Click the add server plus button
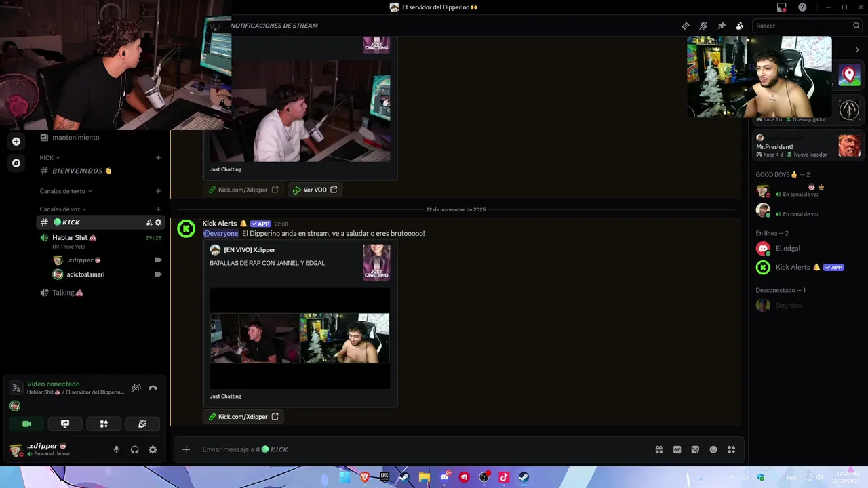The width and height of the screenshot is (868, 488). point(16,141)
